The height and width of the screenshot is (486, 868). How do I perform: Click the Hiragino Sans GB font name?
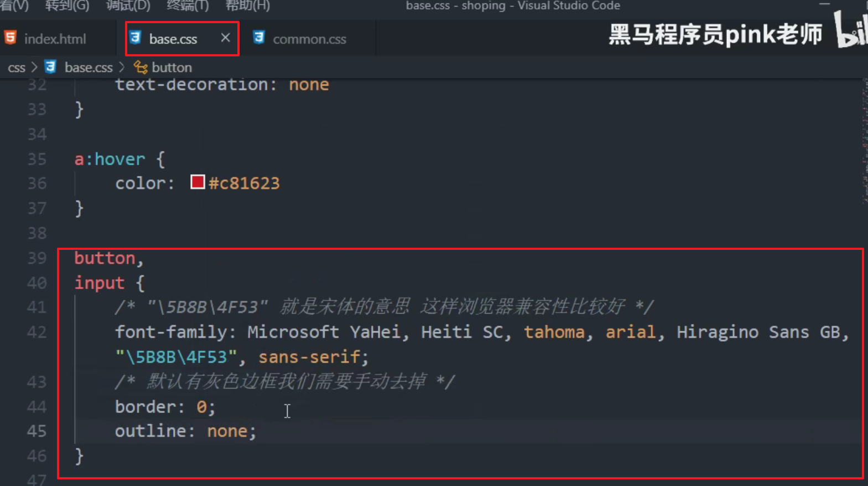point(758,332)
